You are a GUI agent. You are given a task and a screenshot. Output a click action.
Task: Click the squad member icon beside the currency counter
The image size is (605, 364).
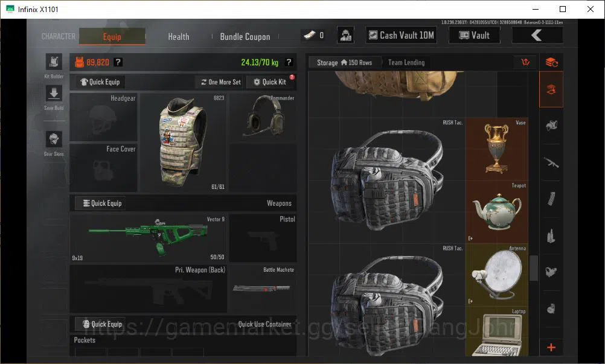(346, 36)
